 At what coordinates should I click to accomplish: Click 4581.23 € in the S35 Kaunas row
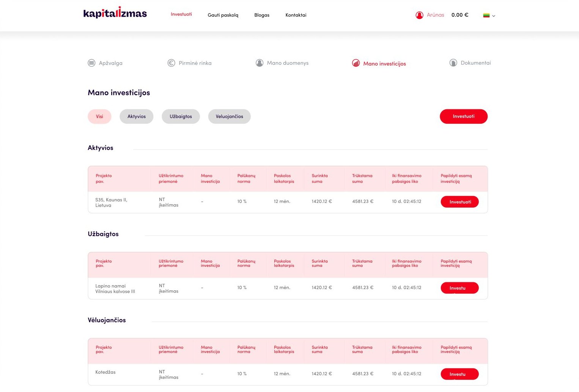click(x=363, y=202)
